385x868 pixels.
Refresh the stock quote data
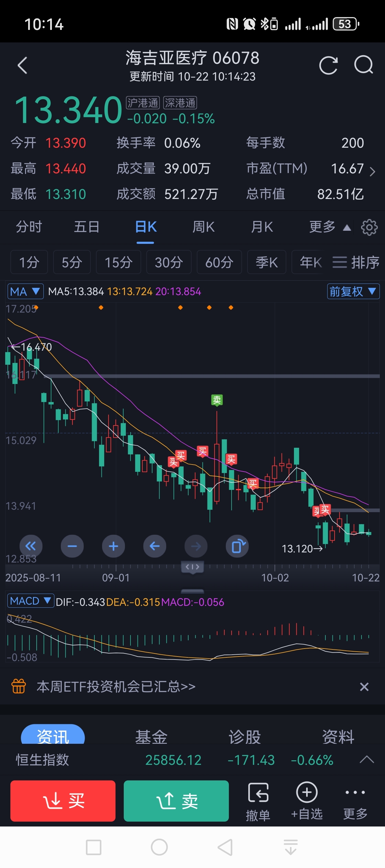click(328, 65)
